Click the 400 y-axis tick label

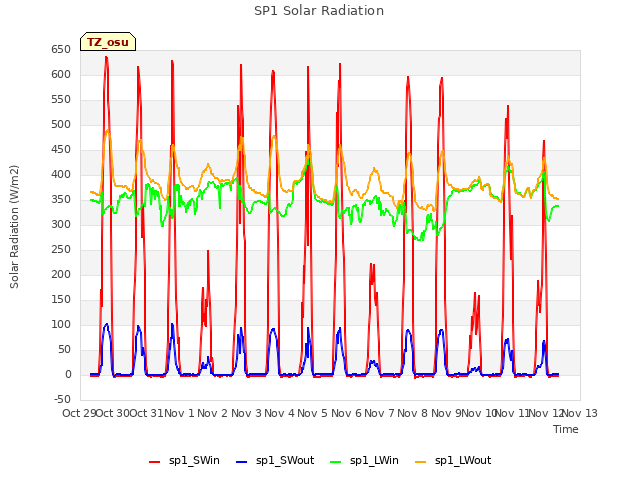pos(61,174)
